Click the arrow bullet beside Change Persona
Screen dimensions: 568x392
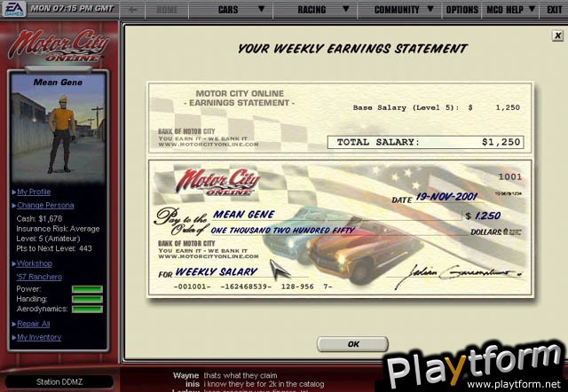tap(14, 205)
